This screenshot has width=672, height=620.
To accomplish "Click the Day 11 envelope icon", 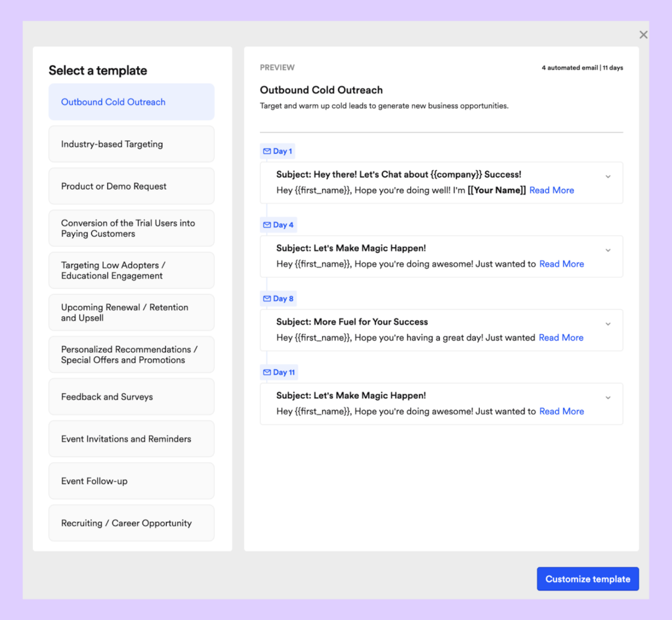I will 267,373.
